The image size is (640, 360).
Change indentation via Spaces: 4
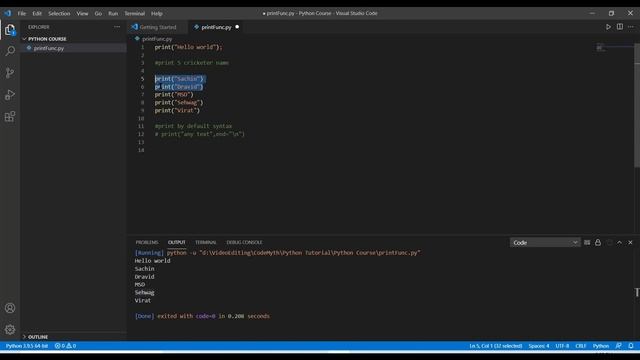point(539,346)
